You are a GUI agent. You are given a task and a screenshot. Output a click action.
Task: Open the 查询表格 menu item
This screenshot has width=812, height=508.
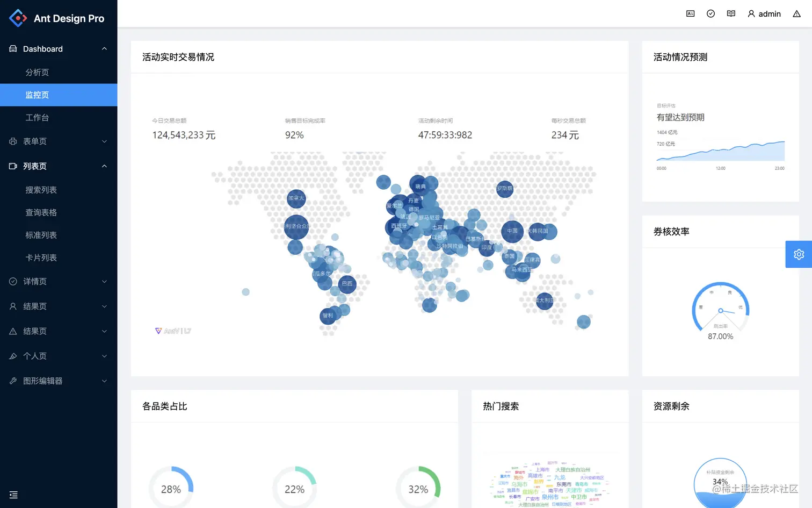click(59, 212)
